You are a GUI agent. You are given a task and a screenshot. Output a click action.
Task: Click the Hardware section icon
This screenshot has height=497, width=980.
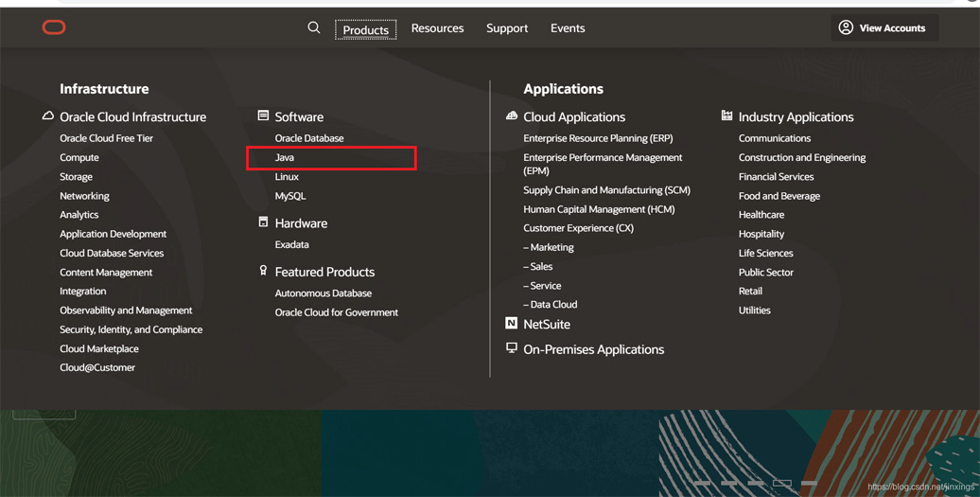coord(263,222)
